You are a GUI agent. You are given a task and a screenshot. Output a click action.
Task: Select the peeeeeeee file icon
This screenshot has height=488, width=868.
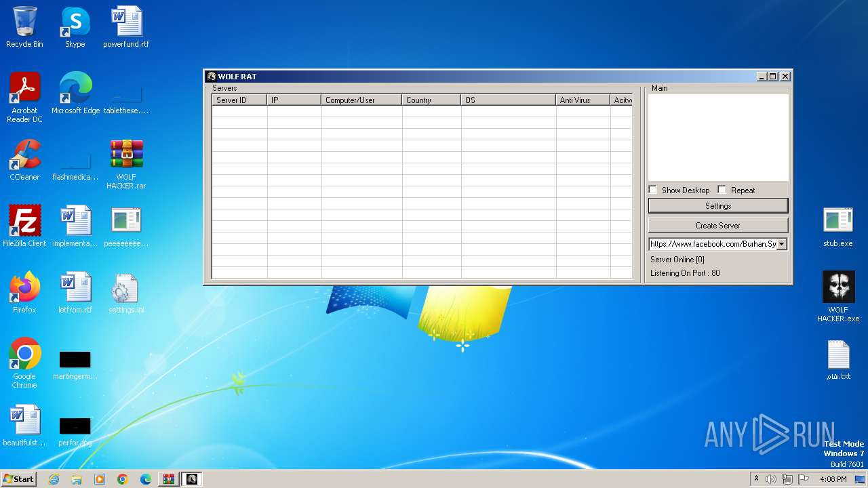(x=126, y=226)
